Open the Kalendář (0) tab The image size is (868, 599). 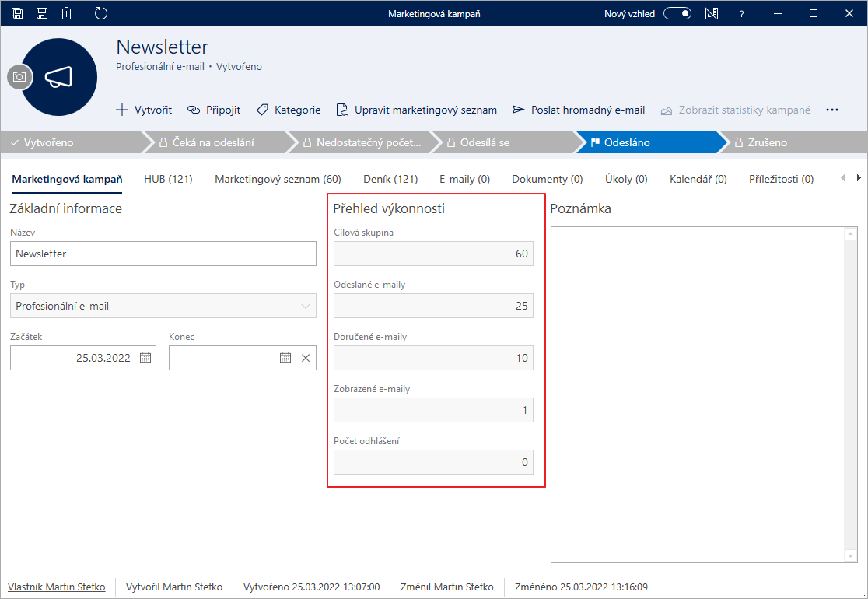click(x=698, y=180)
